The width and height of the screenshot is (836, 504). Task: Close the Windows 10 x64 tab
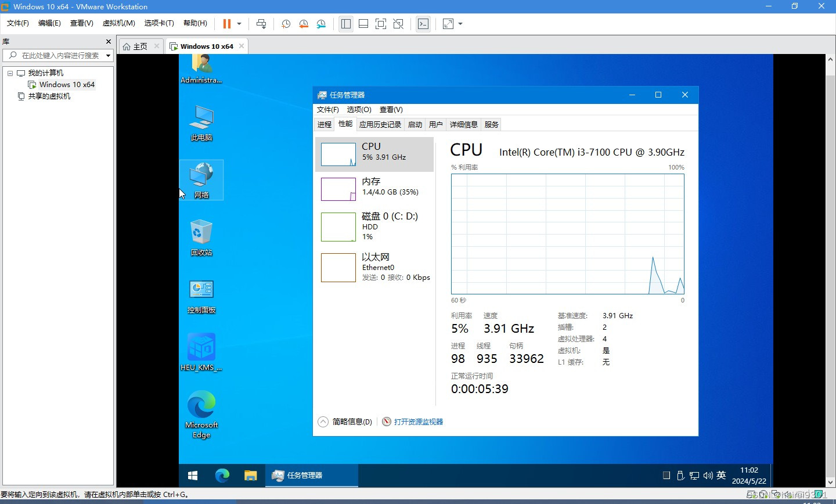pyautogui.click(x=242, y=46)
